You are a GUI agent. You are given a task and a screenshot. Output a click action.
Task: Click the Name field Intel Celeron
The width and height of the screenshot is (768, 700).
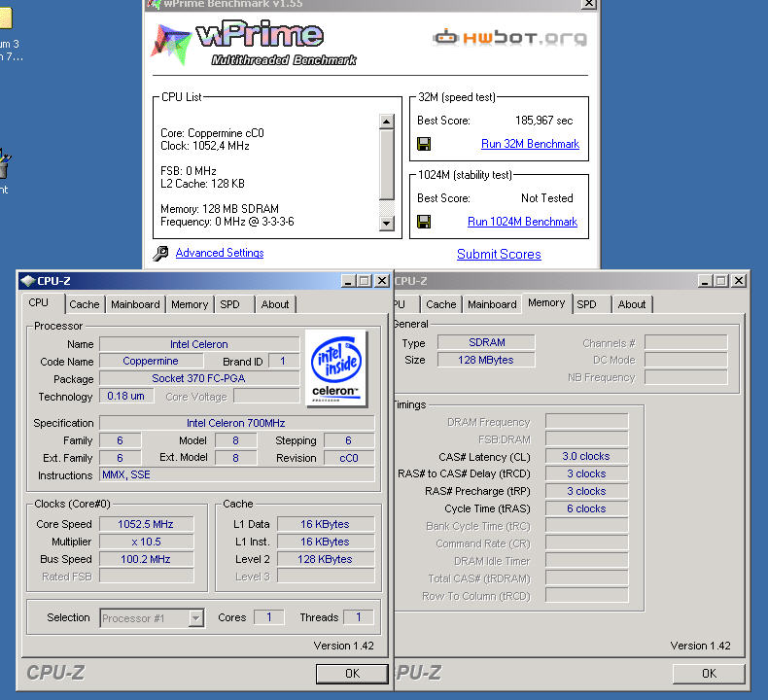click(199, 344)
